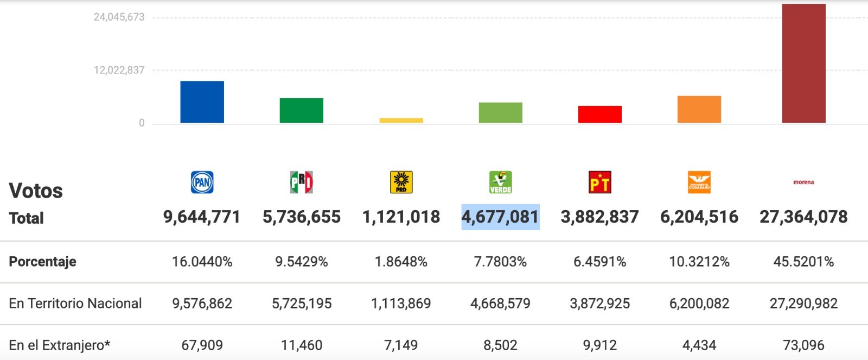Click the blue PAN bar
Image resolution: width=868 pixels, height=360 pixels.
202,102
